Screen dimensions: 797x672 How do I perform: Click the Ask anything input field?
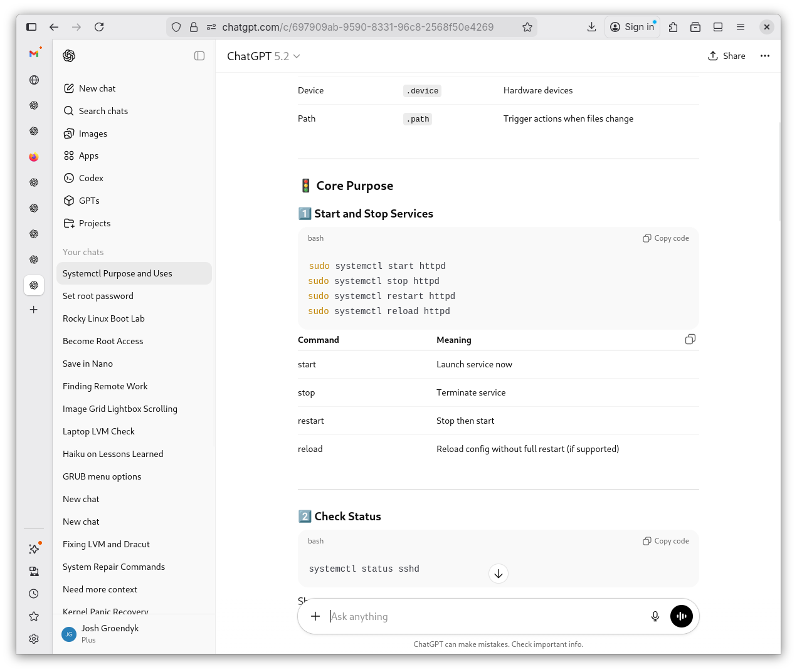[483, 616]
